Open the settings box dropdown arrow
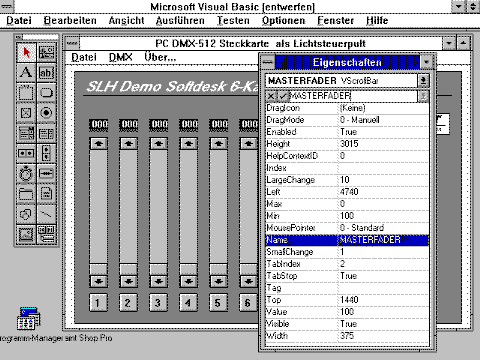Viewport: 480px width, 360px height. tap(423, 96)
